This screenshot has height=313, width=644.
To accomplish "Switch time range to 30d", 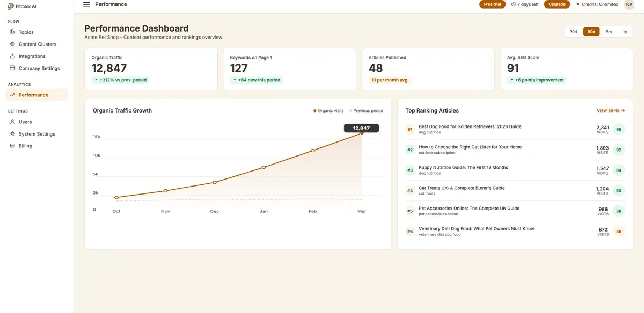I will coord(573,32).
